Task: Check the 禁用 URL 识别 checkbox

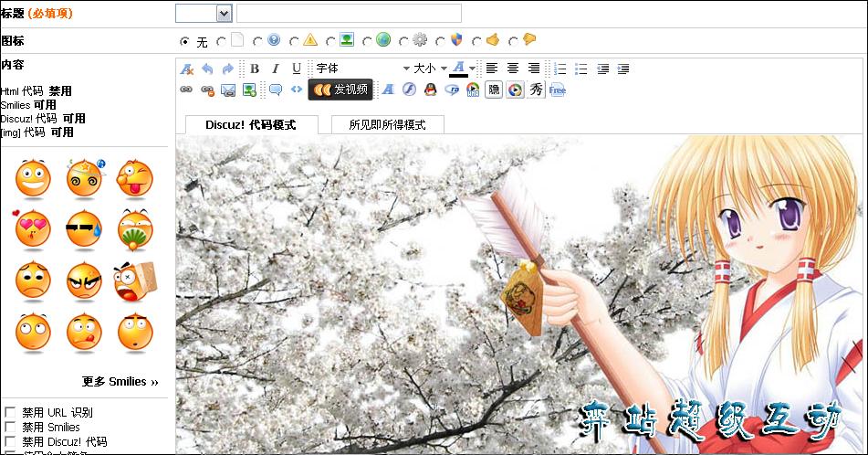Action: 10,412
